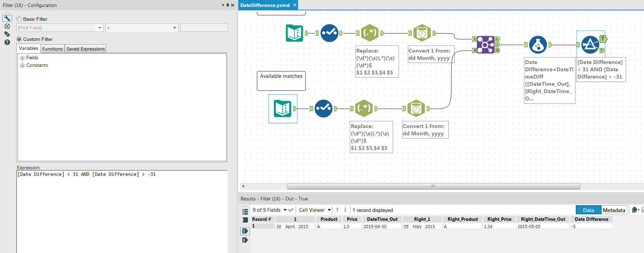Select the lower Auto Field checkmark tool
Screen dimensions: 644x253
coord(323,109)
